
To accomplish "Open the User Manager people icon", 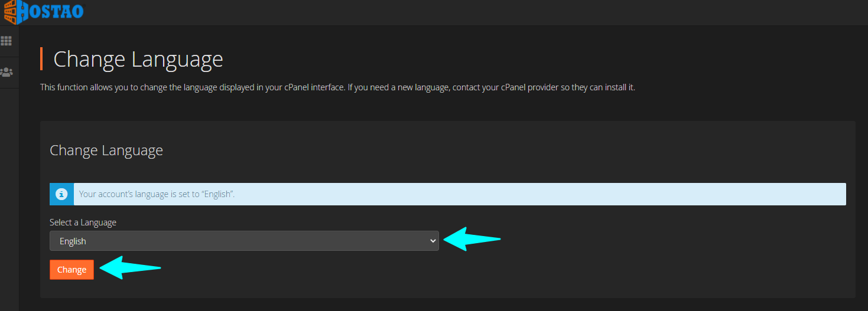I will coord(6,72).
